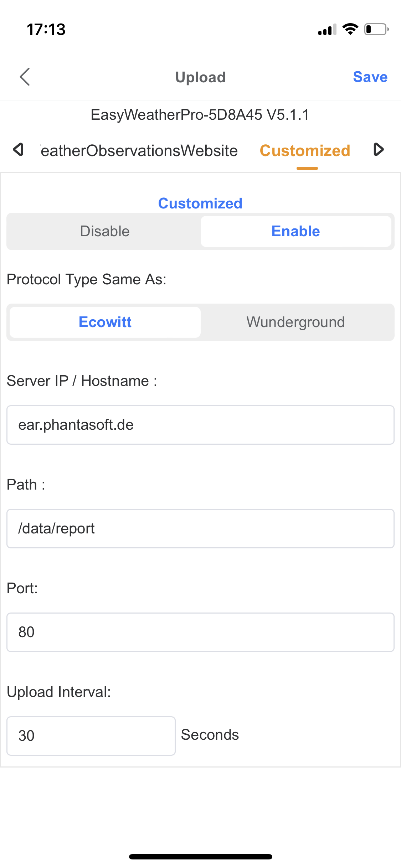Go to next upload service with right arrow
Image resolution: width=401 pixels, height=868 pixels.
coord(379,150)
